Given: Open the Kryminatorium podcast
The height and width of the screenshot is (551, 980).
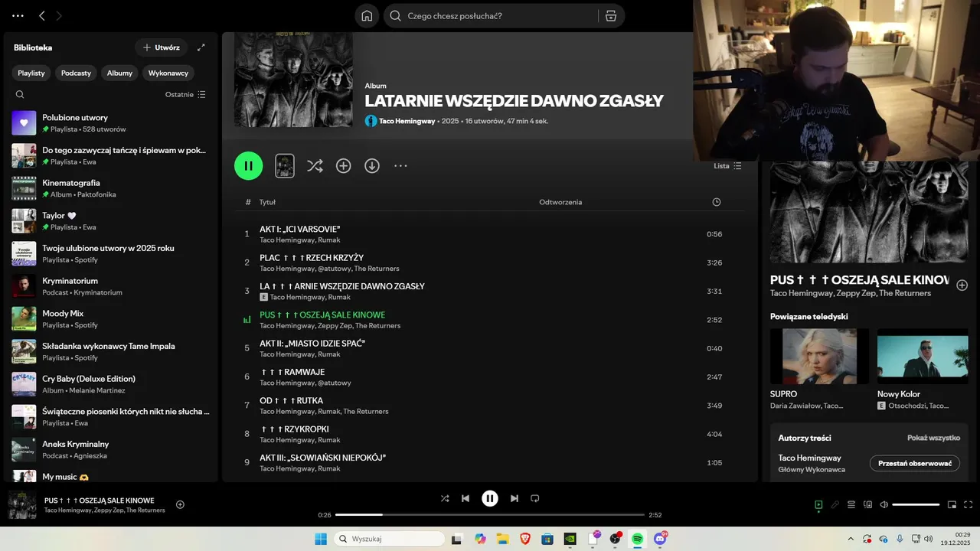Looking at the screenshot, I should pyautogui.click(x=111, y=286).
